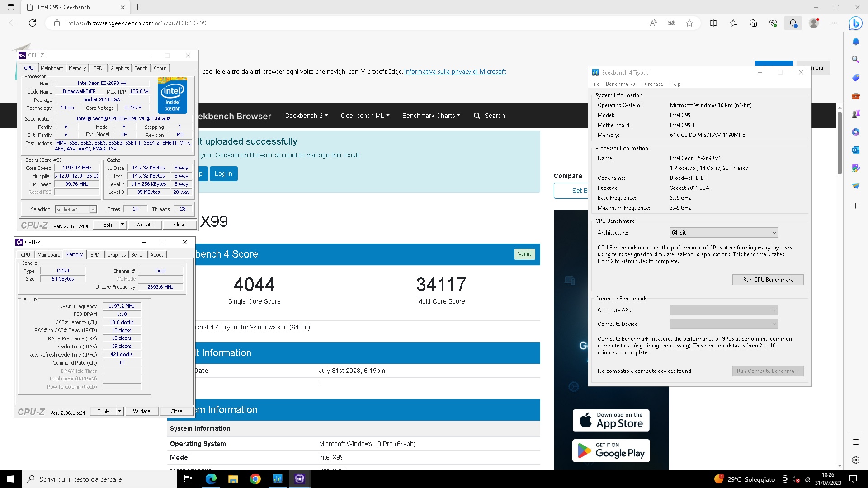The width and height of the screenshot is (868, 488).
Task: Open sidebar search magnifier icon
Action: coord(855,60)
